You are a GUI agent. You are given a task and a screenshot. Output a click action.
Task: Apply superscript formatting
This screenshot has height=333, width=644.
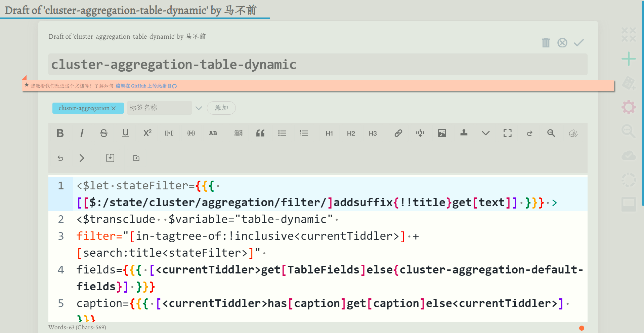pyautogui.click(x=147, y=133)
